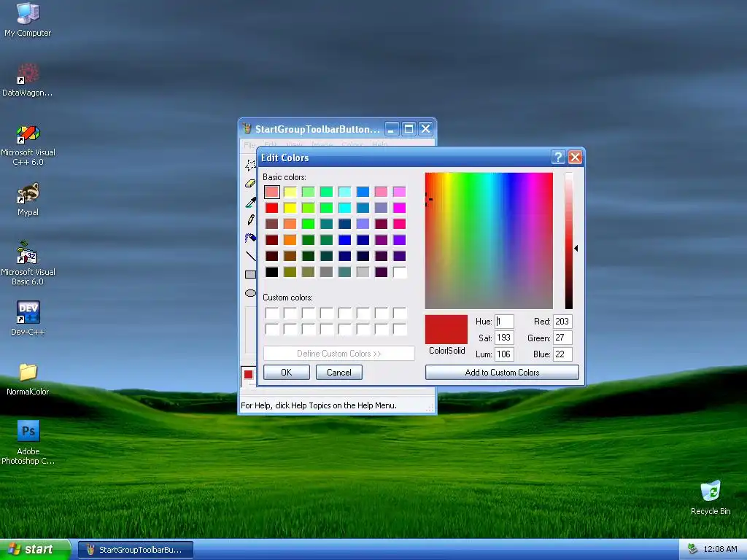Viewport: 747px width, 560px height.
Task: Select the Mypal browser shortcut
Action: pos(28,200)
